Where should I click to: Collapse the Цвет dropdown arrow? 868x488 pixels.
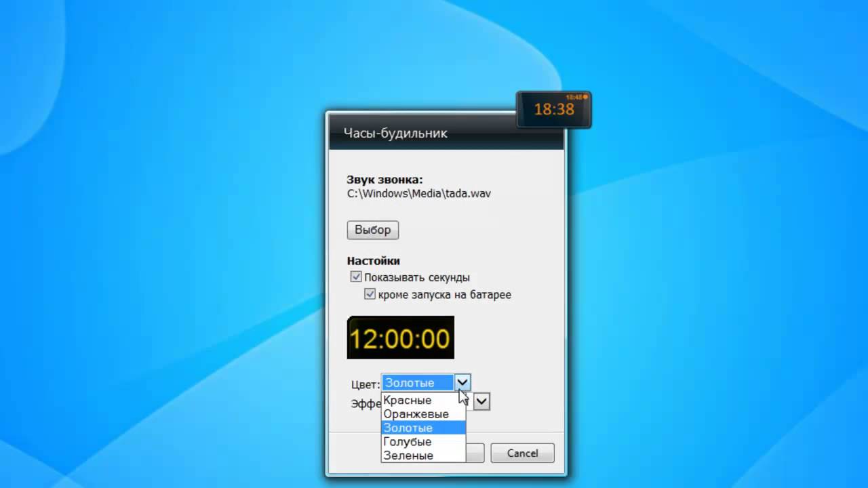pyautogui.click(x=462, y=383)
